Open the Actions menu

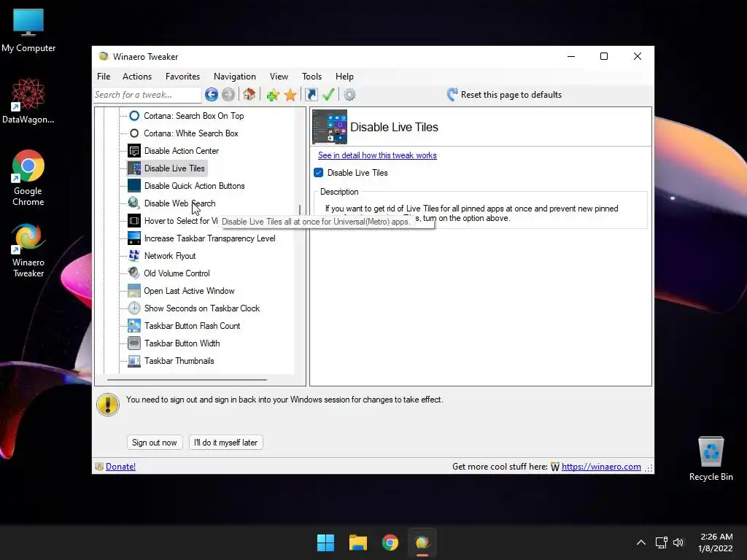(x=137, y=77)
